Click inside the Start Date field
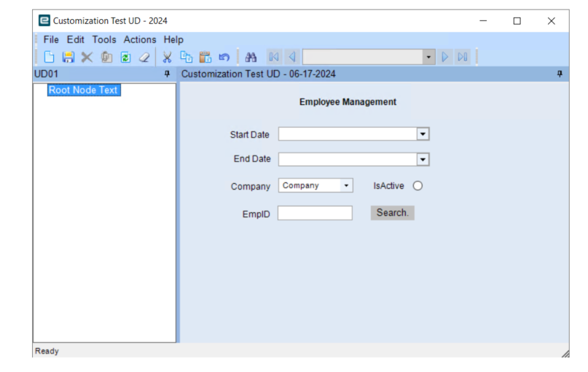This screenshot has width=588, height=372. (x=348, y=134)
